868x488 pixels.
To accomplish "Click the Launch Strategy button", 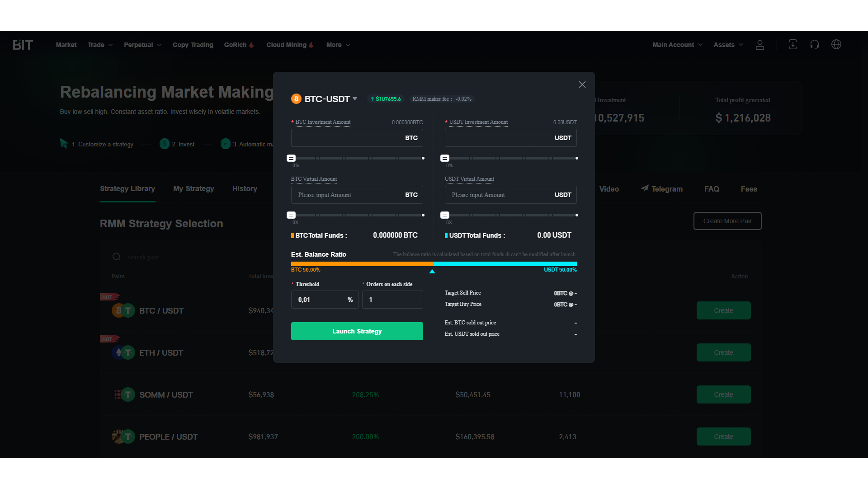I will coord(357,331).
